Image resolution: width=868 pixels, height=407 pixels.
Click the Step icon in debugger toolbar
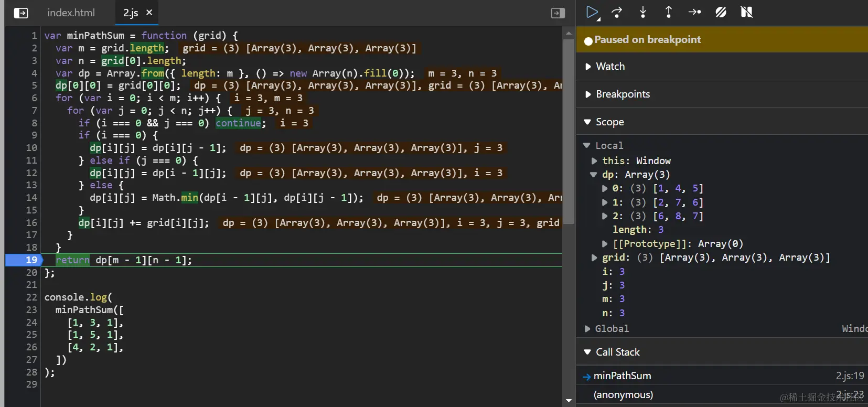(x=695, y=12)
